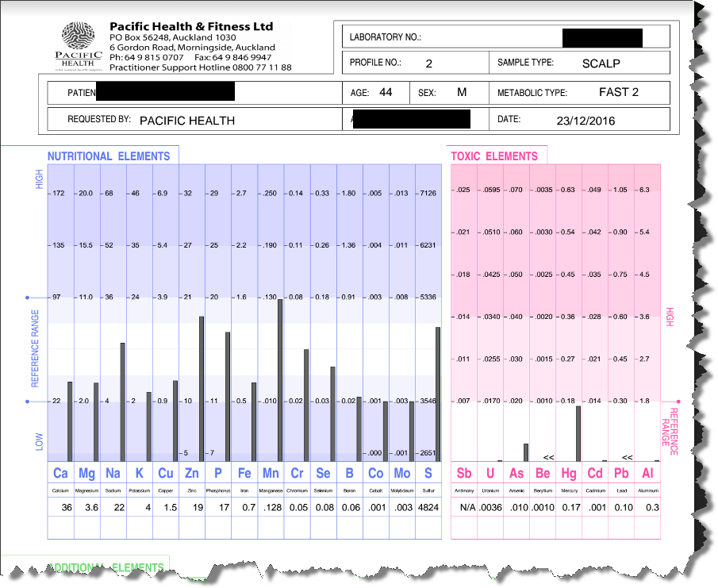Click the Aluminum result value '0.3'

(x=652, y=507)
